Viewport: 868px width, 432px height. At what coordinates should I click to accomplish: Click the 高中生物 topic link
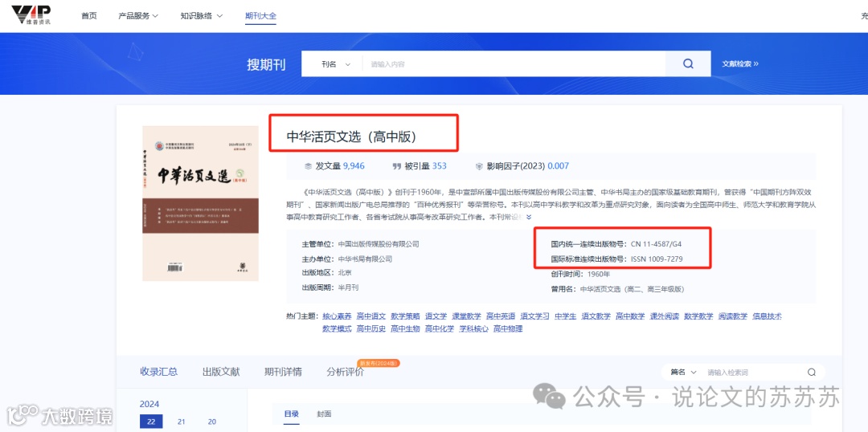[405, 328]
